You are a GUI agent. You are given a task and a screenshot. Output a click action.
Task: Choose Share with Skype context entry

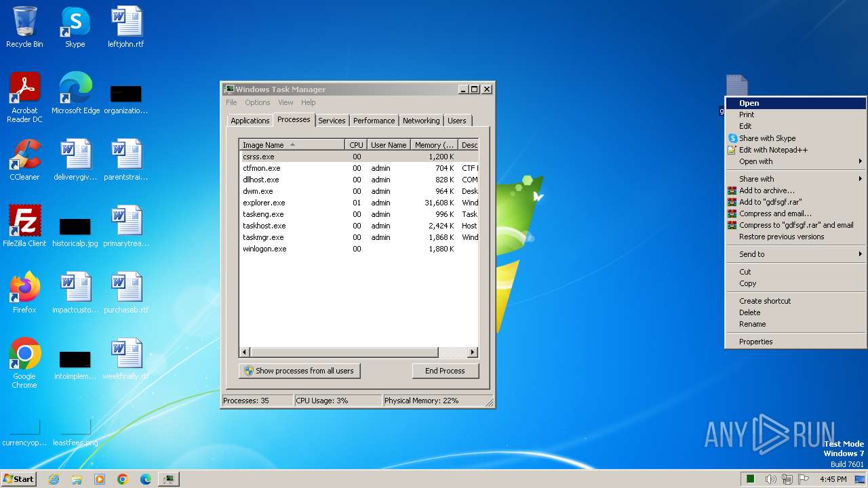[795, 138]
